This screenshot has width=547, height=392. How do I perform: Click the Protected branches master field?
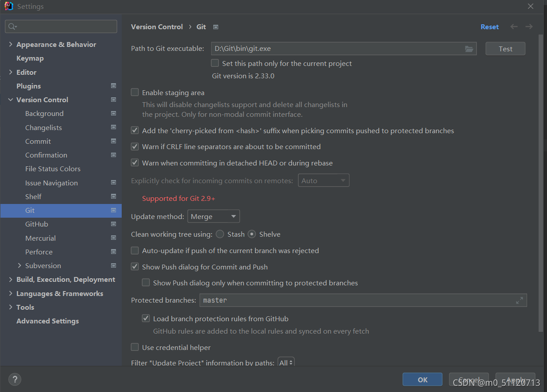tap(363, 300)
